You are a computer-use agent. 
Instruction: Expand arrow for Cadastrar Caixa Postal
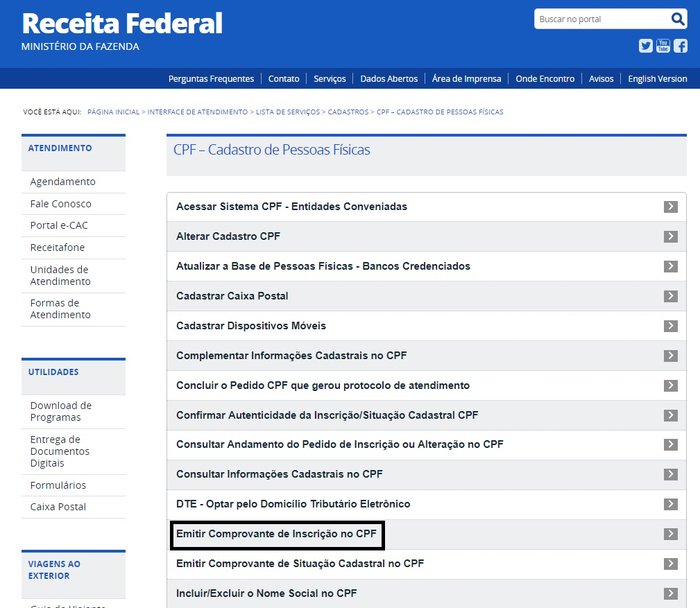tap(671, 296)
